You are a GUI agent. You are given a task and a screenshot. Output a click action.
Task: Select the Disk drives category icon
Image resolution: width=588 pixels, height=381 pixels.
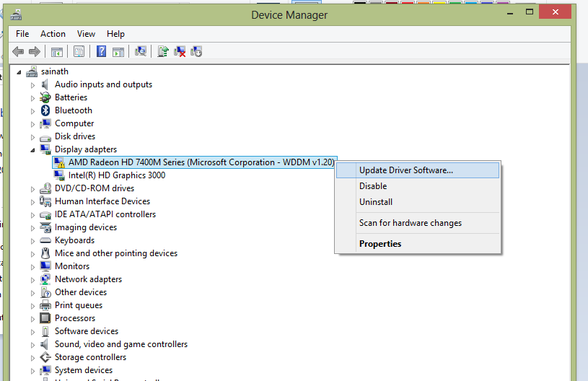click(x=45, y=137)
